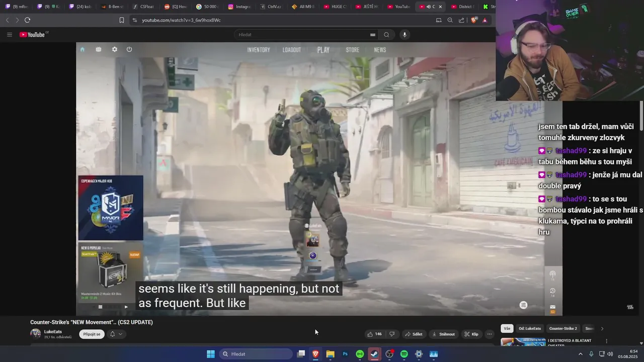Screen dimensions: 644x362
Task: Open the YouTube hamburger guide menu
Action: point(9,35)
